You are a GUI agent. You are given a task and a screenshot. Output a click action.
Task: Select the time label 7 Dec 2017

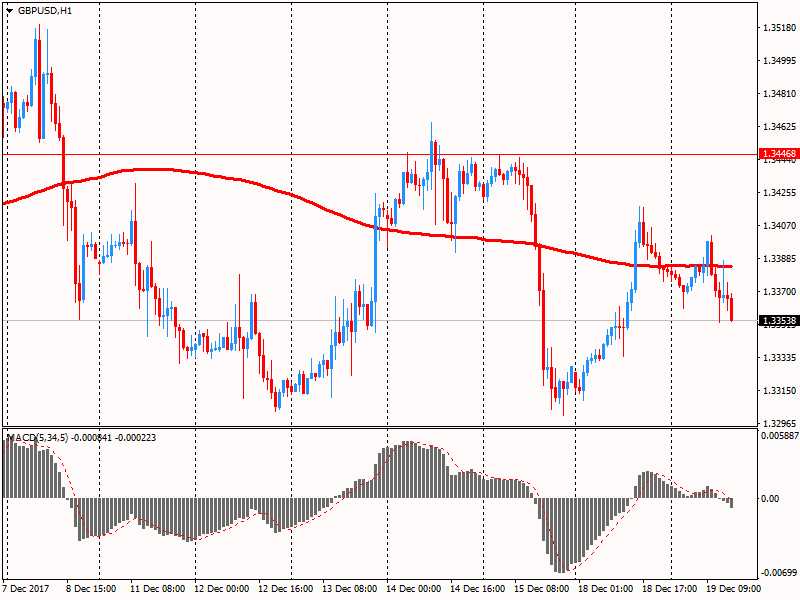point(26,588)
